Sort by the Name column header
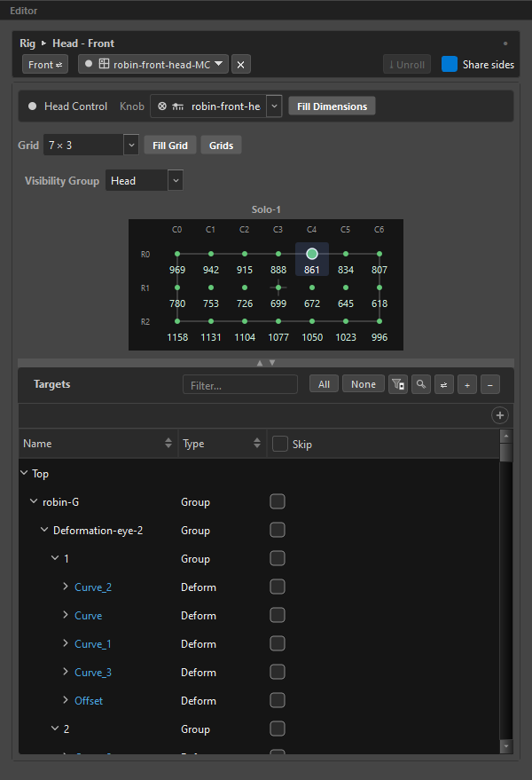The height and width of the screenshot is (780, 532). click(x=98, y=443)
